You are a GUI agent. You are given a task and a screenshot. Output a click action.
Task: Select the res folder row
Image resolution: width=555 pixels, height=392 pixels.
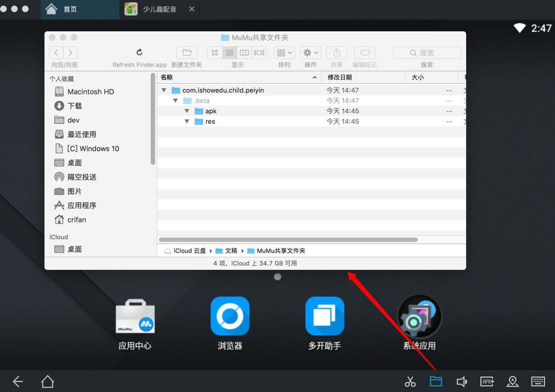[312, 122]
